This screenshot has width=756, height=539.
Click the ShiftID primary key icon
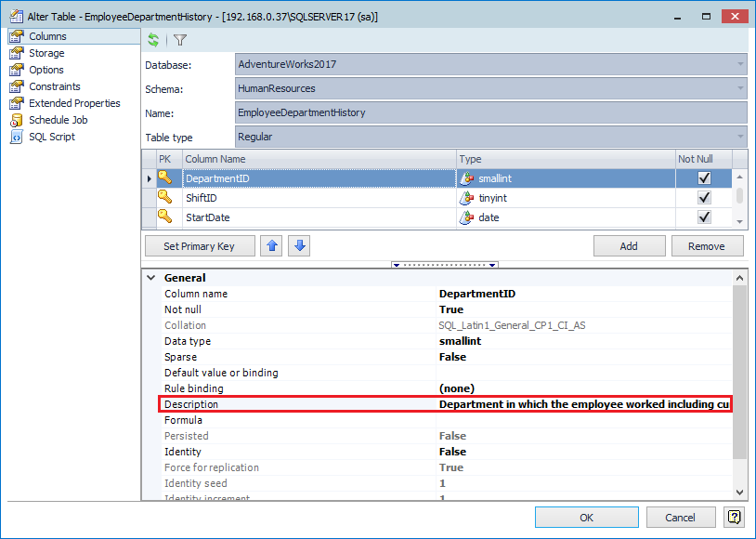coord(164,197)
